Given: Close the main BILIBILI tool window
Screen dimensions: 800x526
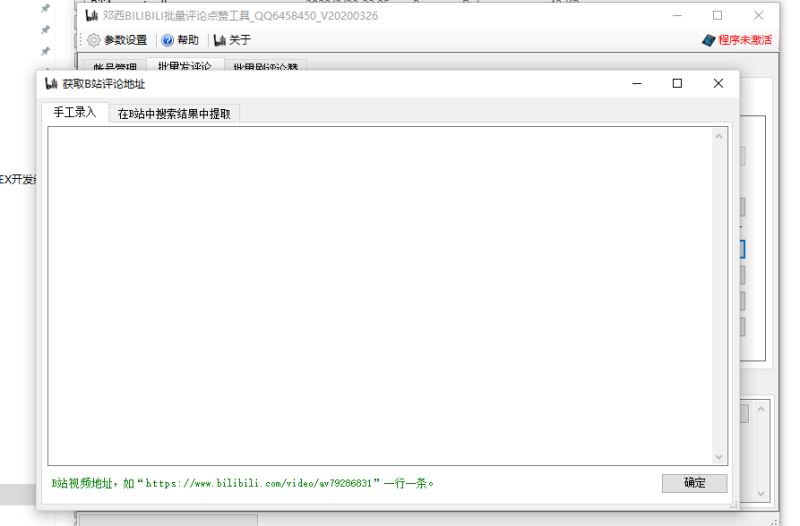Looking at the screenshot, I should click(759, 15).
